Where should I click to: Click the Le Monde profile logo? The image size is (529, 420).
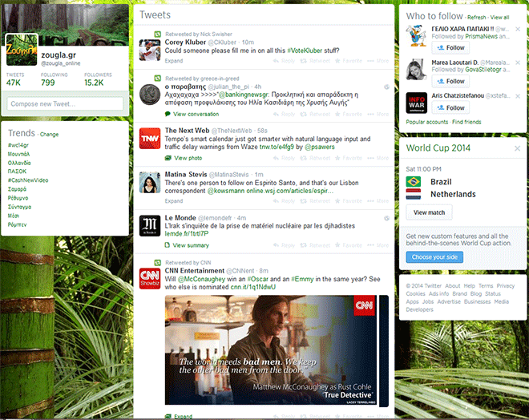(151, 225)
